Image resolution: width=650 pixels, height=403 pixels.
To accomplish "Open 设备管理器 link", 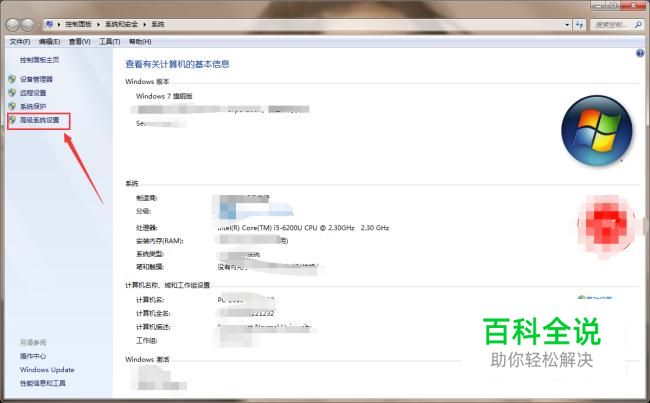I will pyautogui.click(x=36, y=79).
